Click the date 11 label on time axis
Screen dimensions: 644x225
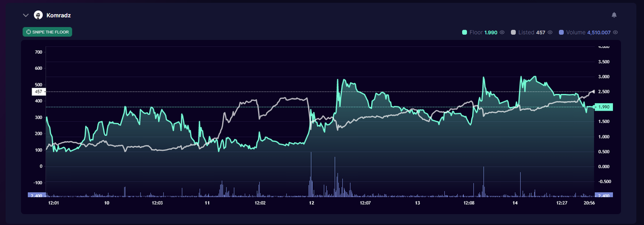pyautogui.click(x=207, y=204)
